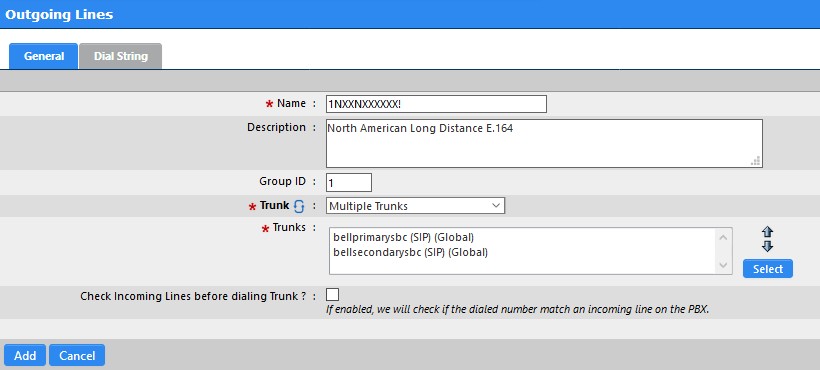Click the Cancel button
The image size is (820, 370).
(77, 355)
